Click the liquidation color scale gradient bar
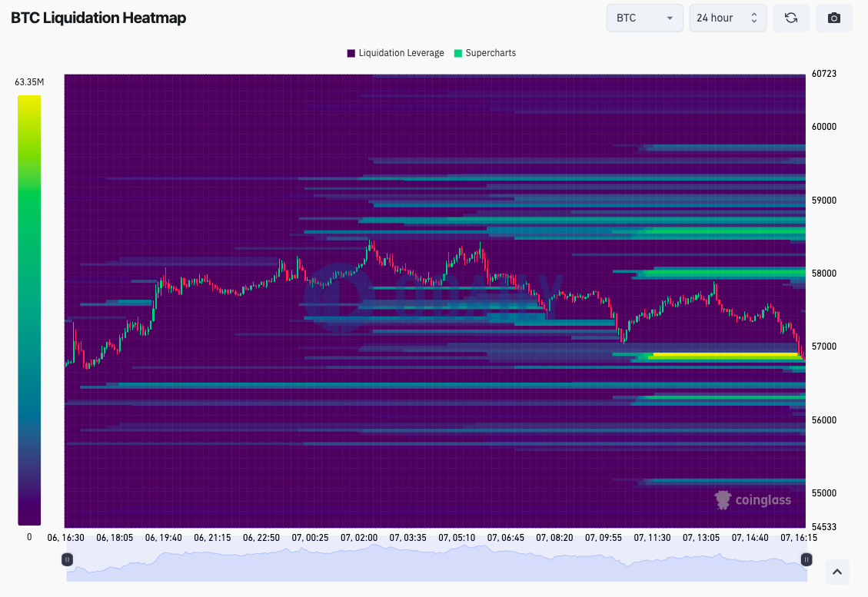 pyautogui.click(x=29, y=310)
